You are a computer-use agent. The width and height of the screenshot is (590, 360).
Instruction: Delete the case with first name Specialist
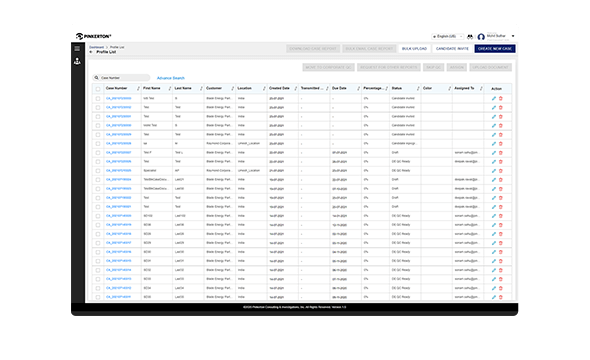(x=501, y=171)
